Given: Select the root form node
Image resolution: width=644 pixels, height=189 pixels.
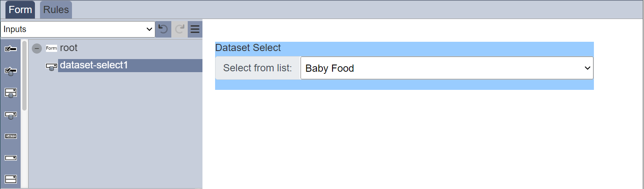Looking at the screenshot, I should pos(69,48).
